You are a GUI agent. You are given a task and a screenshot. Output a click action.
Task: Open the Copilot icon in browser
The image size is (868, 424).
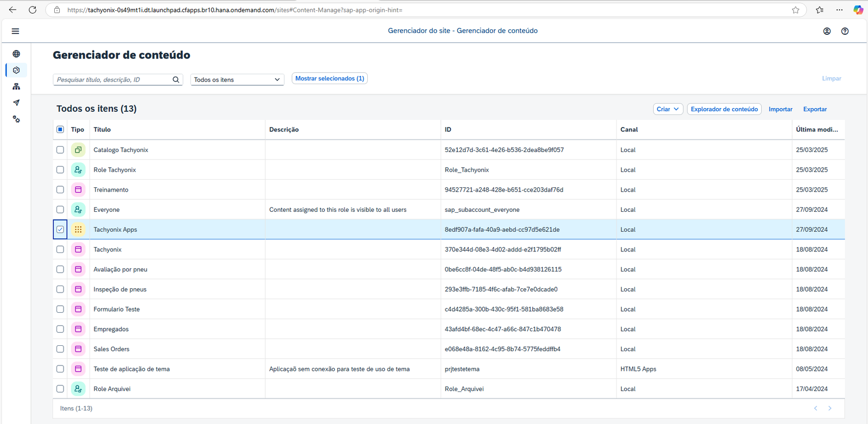pos(858,10)
